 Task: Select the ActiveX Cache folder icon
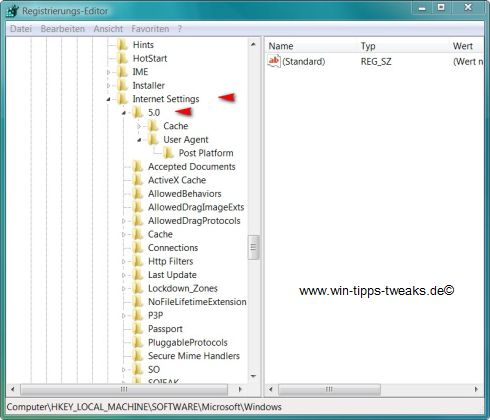(137, 180)
